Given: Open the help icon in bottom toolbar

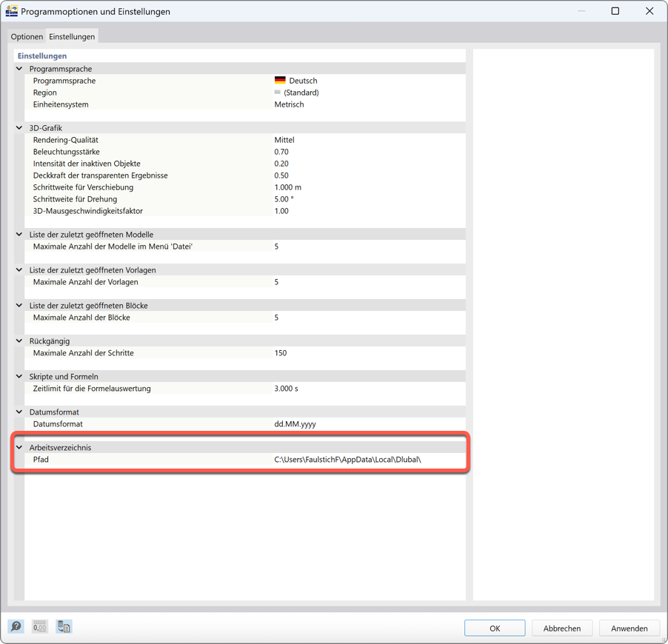Looking at the screenshot, I should point(16,626).
